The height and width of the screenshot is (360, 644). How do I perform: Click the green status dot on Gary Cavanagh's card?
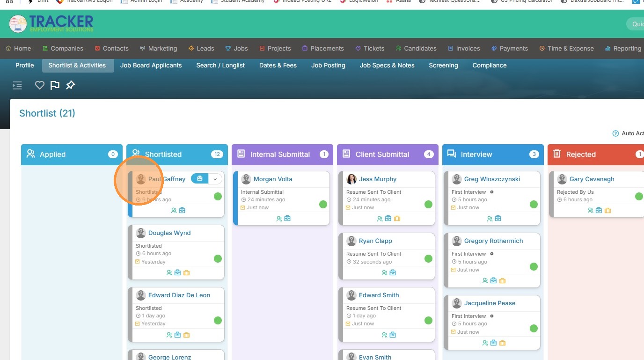(x=639, y=196)
